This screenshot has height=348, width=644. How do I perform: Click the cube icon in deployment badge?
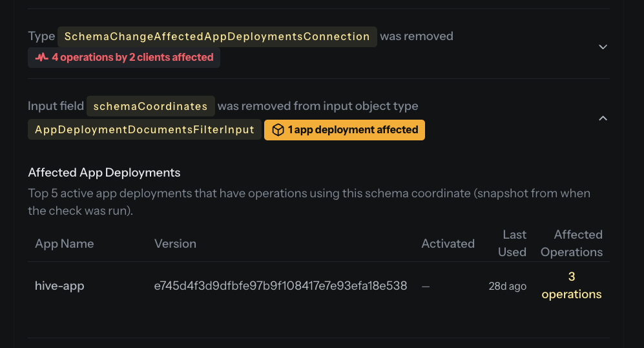click(278, 130)
